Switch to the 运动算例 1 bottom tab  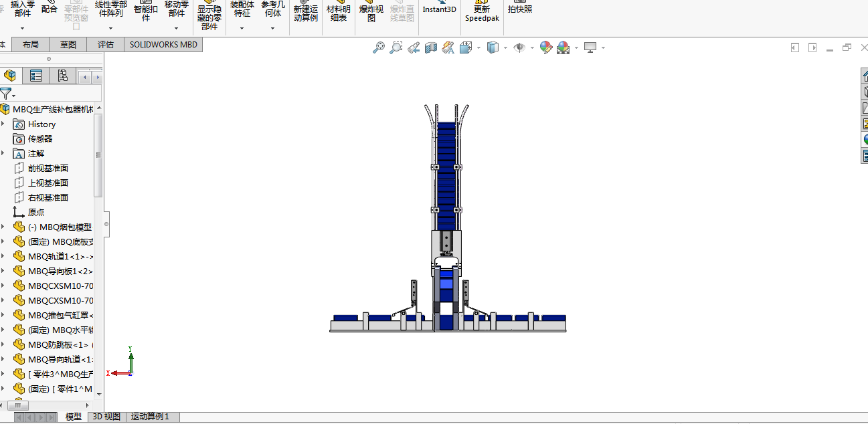point(150,417)
